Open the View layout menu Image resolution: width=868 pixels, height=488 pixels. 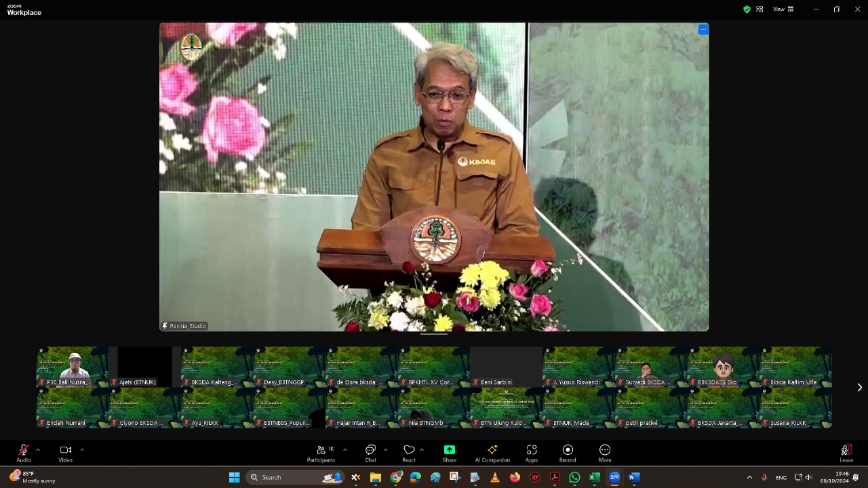click(783, 9)
